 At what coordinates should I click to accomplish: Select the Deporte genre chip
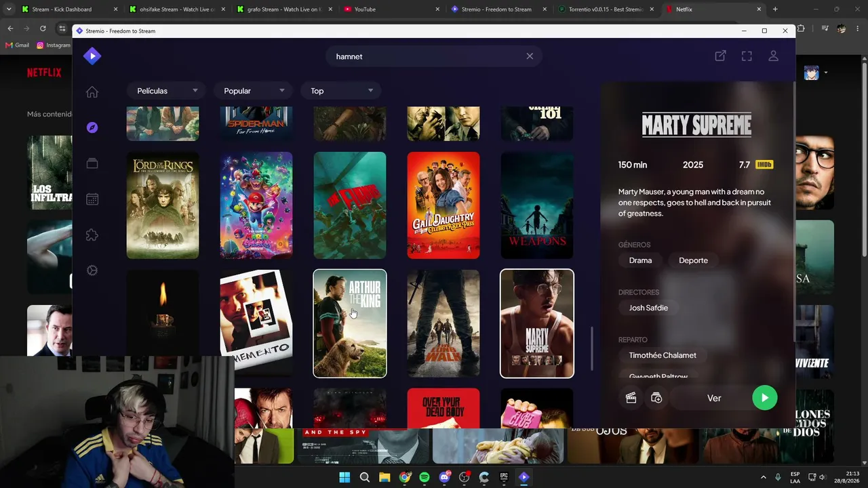(693, 260)
